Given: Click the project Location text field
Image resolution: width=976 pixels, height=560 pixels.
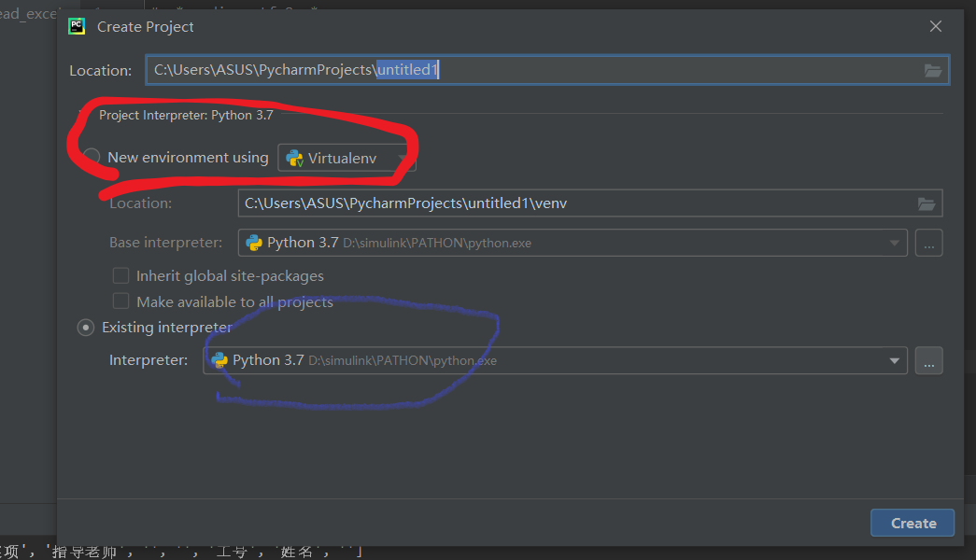Looking at the screenshot, I should point(547,70).
